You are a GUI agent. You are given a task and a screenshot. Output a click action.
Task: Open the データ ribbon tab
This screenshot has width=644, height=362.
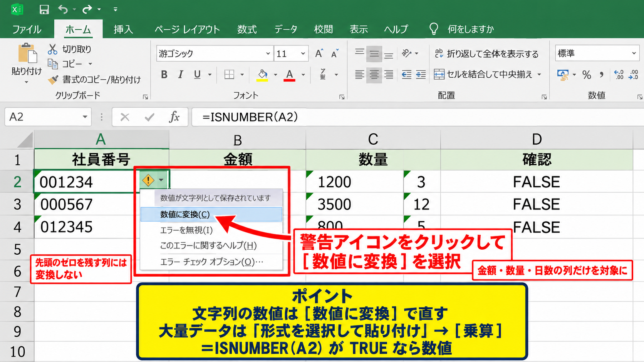[x=286, y=29]
